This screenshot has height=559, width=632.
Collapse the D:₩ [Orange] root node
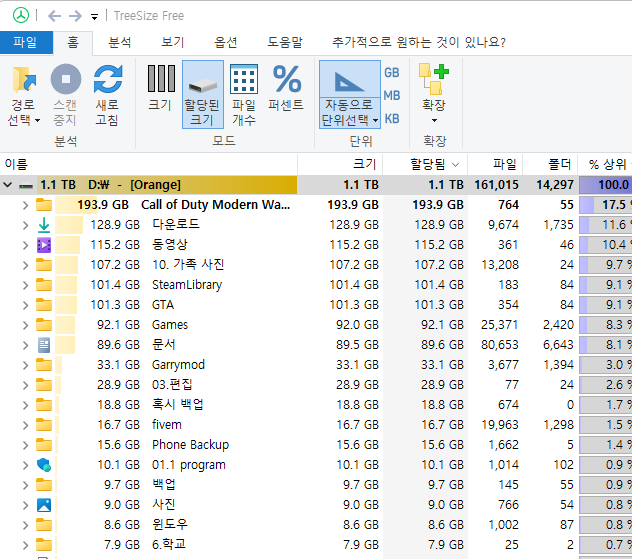[8, 185]
